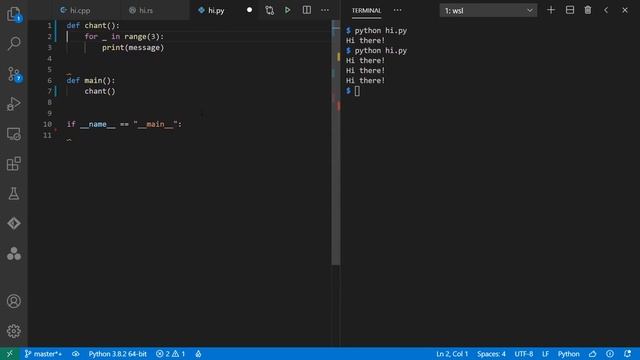Image resolution: width=640 pixels, height=360 pixels.
Task: Open the Run and Debug view
Action: [14, 104]
